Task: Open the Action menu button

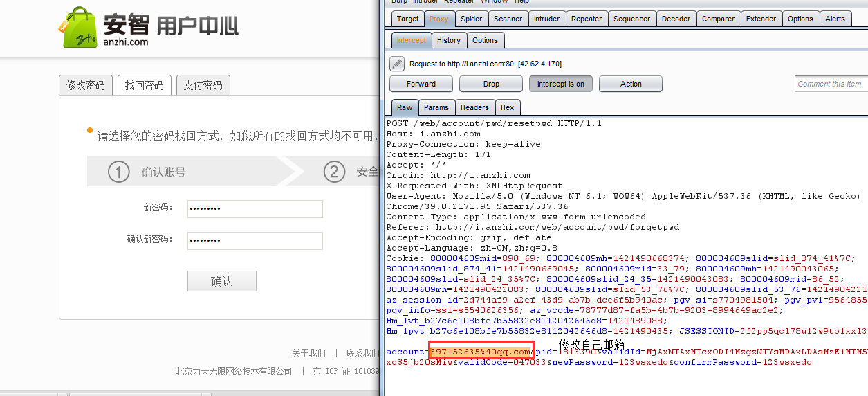Action: pos(631,84)
